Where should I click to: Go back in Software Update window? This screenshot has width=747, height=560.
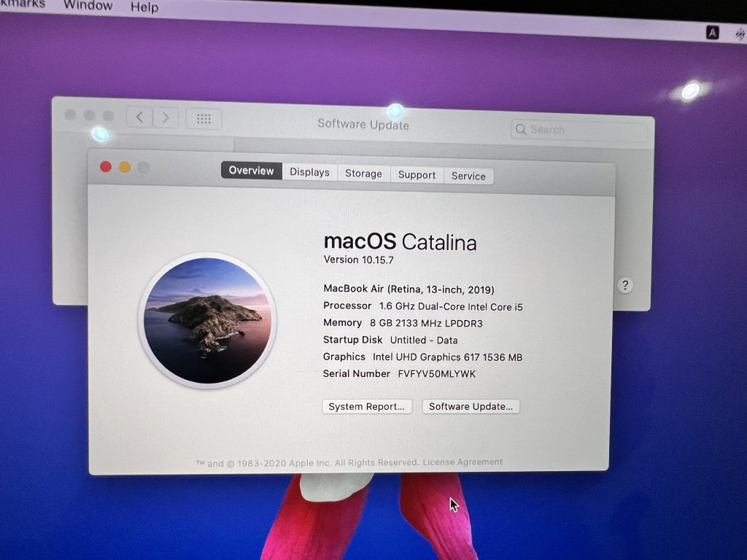(x=139, y=117)
